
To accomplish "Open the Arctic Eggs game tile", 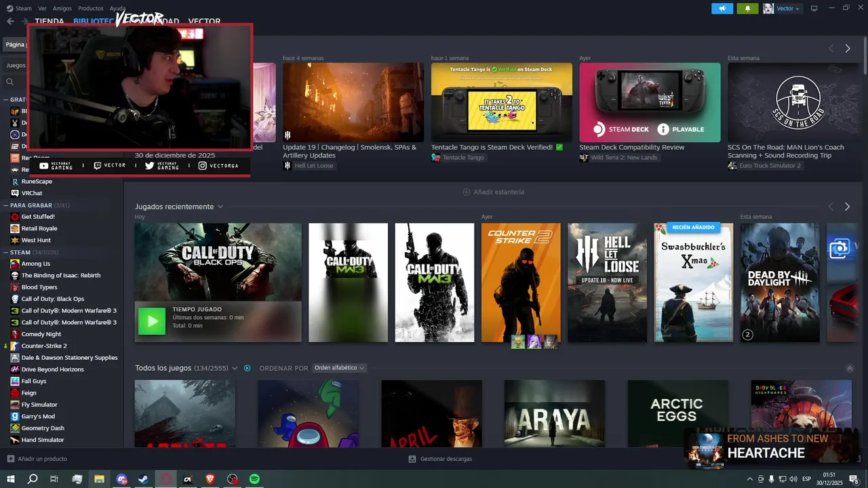I will point(678,413).
